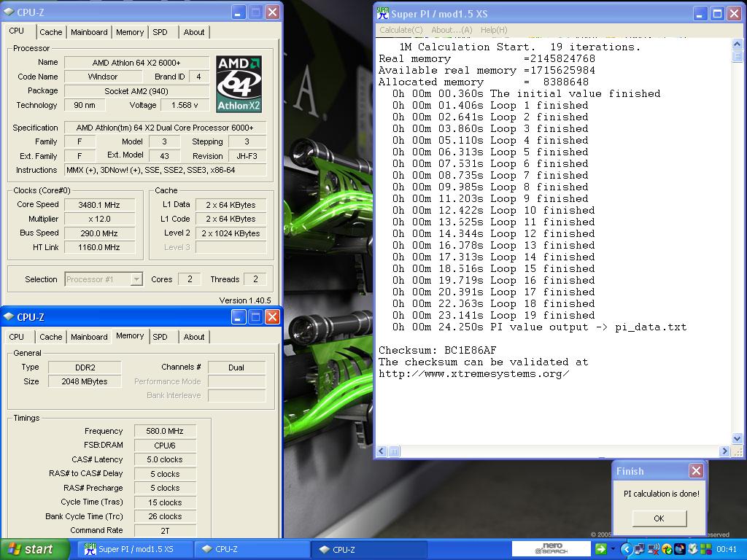Screen dimensions: 747x560
Task: Click the http://www.xtremesystems.org/ text
Action: 473,374
